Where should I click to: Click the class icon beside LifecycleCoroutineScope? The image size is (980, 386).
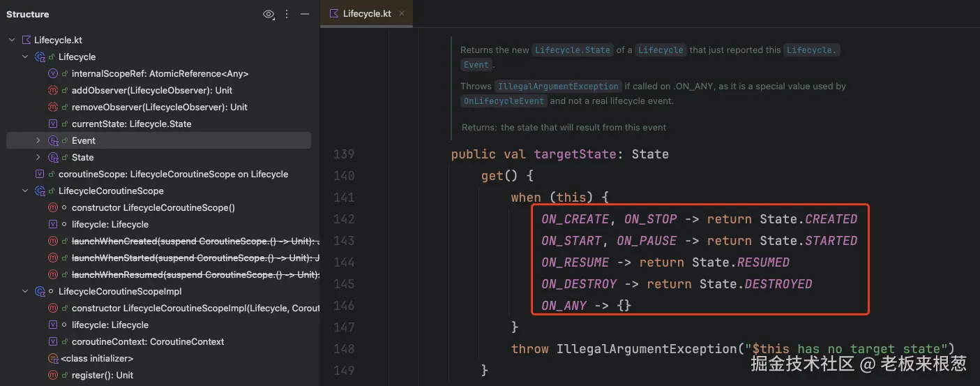point(40,191)
